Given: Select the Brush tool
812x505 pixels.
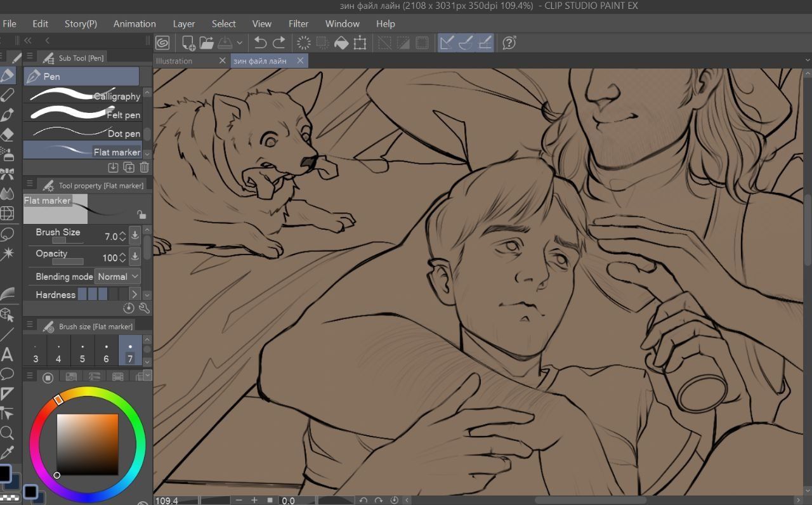Looking at the screenshot, I should coord(8,115).
